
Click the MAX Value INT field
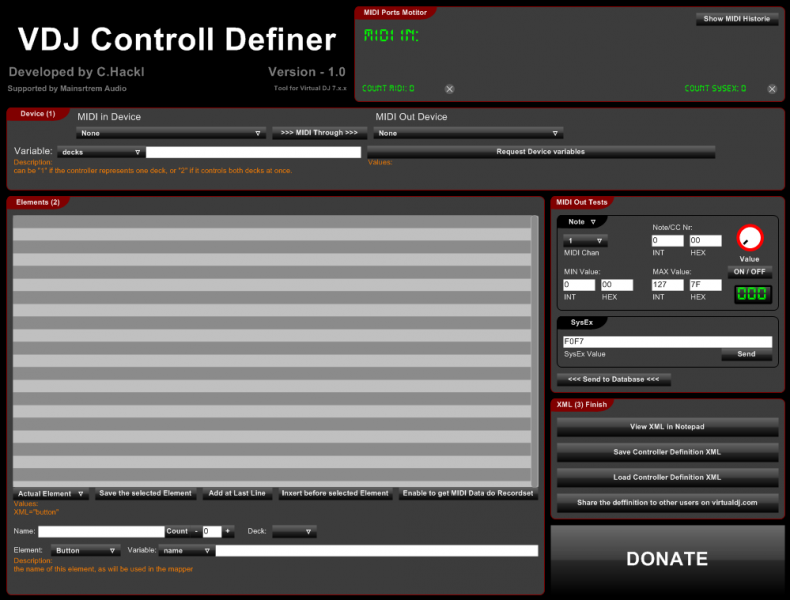pos(667,285)
